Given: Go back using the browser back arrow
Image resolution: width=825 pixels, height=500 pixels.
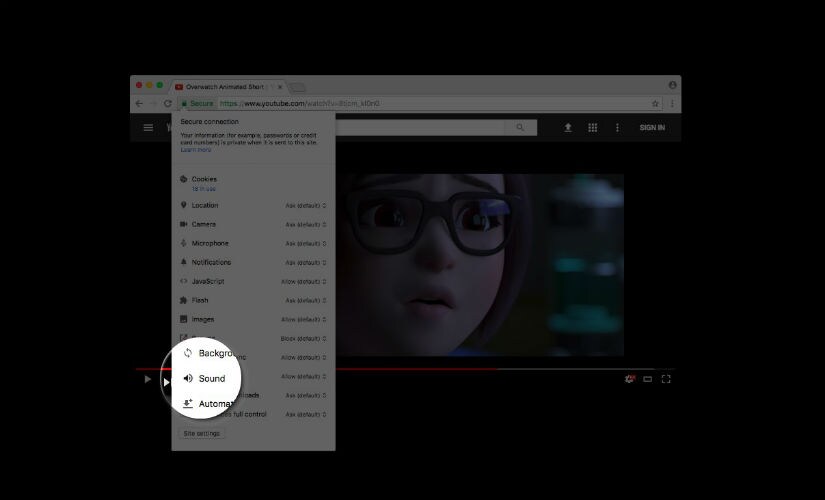Looking at the screenshot, I should pyautogui.click(x=139, y=104).
